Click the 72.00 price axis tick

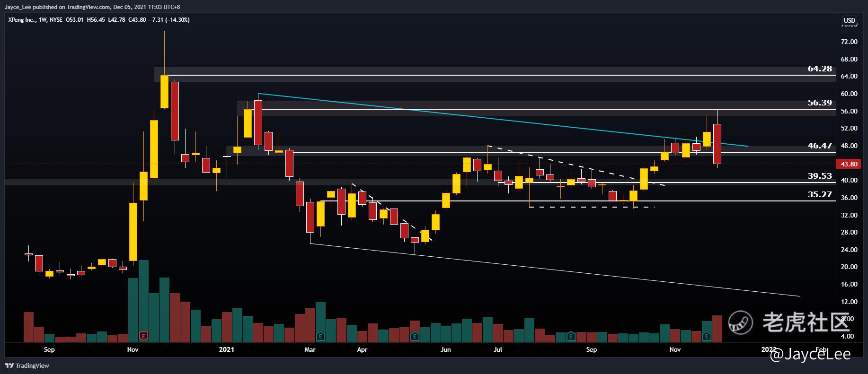point(850,42)
